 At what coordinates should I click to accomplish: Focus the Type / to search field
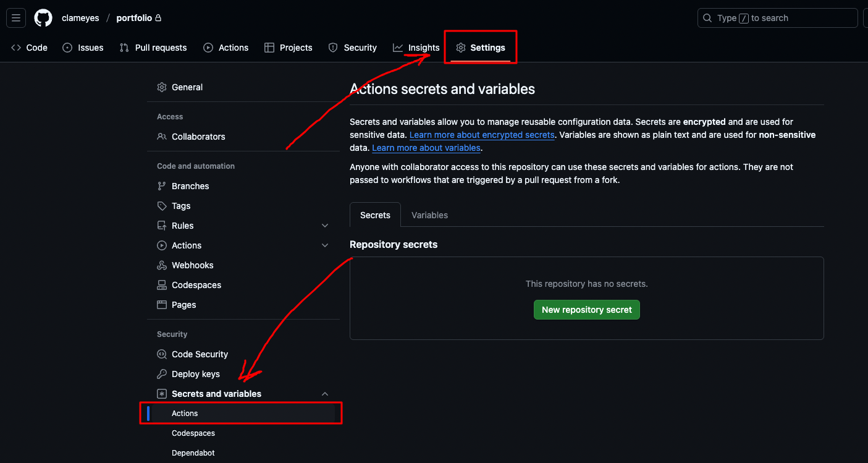click(777, 18)
